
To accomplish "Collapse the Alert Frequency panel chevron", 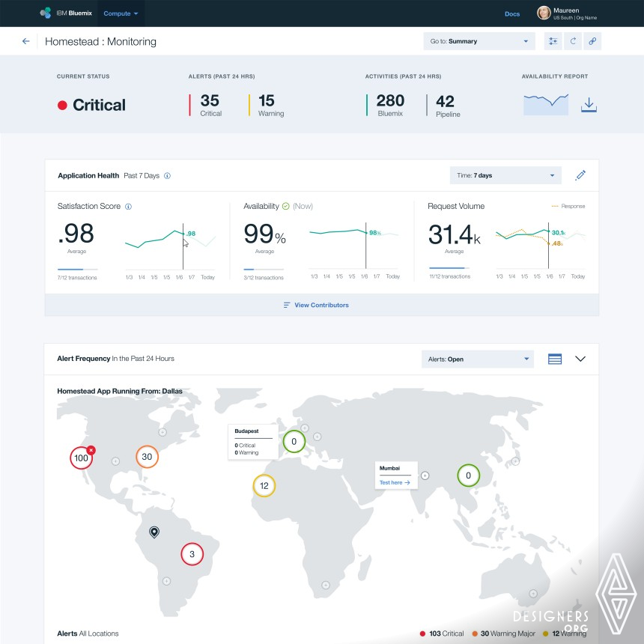I will (x=580, y=359).
